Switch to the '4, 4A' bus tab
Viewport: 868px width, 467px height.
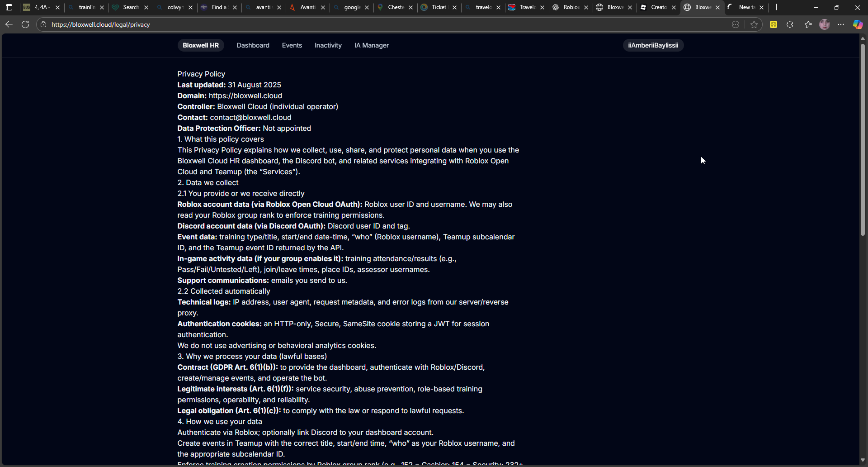coord(42,7)
